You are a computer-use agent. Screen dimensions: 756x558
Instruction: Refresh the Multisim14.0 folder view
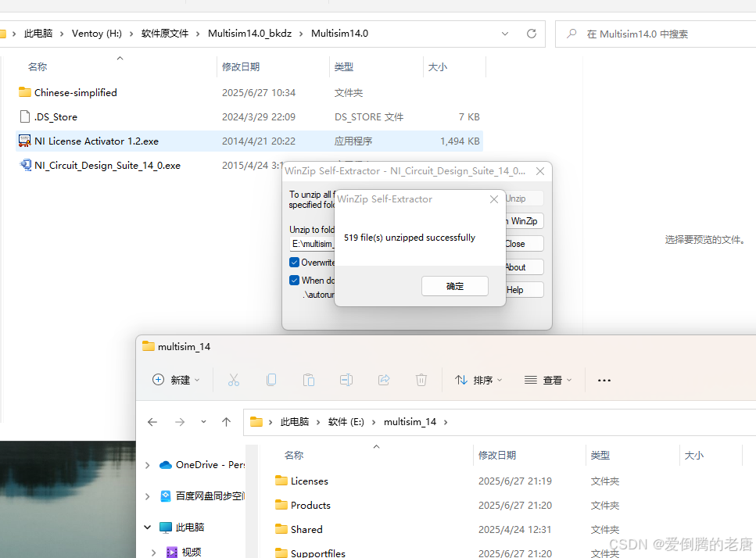point(532,34)
